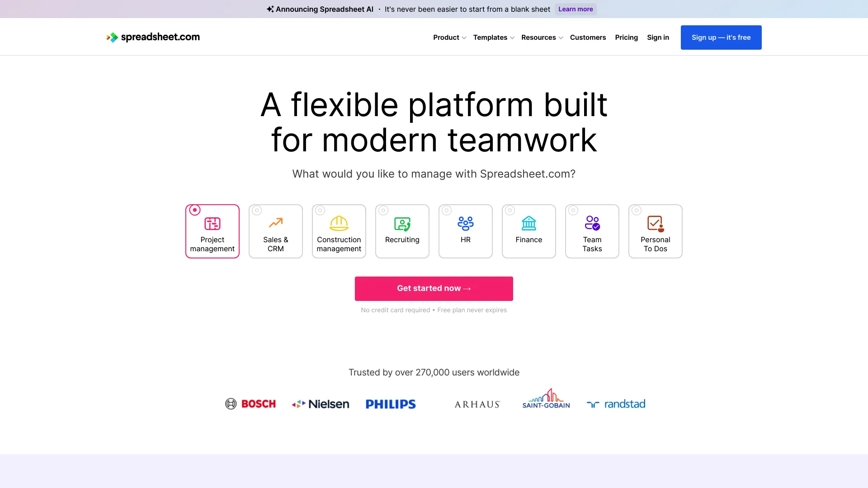Viewport: 868px width, 488px height.
Task: Click the Randstad logo
Action: click(x=616, y=404)
